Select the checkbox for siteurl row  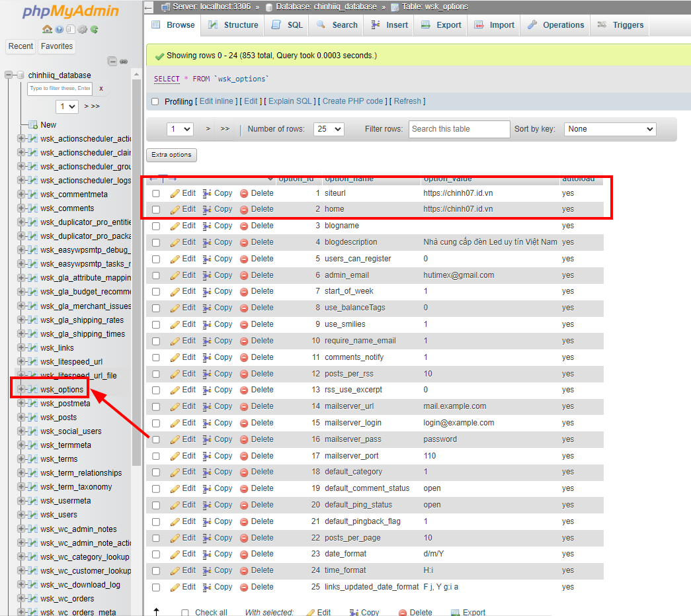click(x=156, y=194)
